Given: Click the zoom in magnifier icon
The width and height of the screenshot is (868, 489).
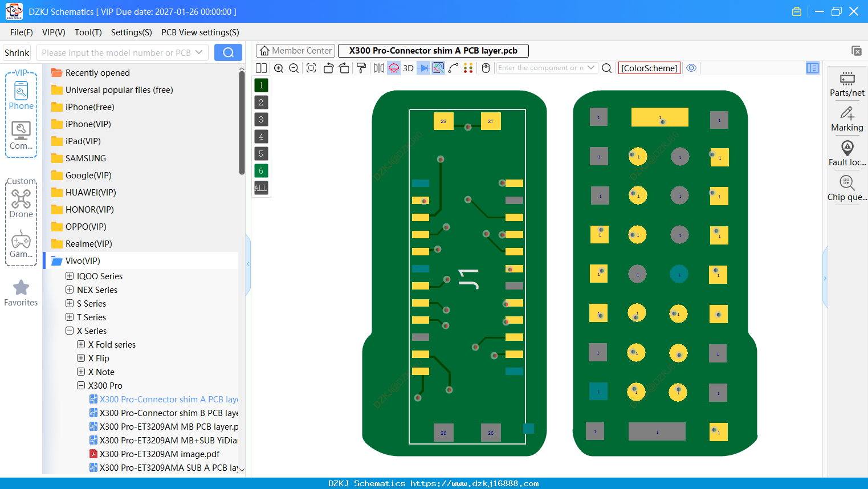Looking at the screenshot, I should tap(279, 68).
